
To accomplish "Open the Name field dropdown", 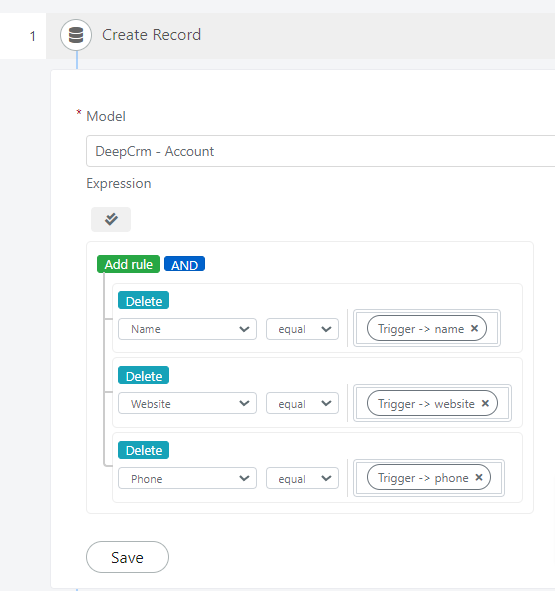I will [187, 329].
